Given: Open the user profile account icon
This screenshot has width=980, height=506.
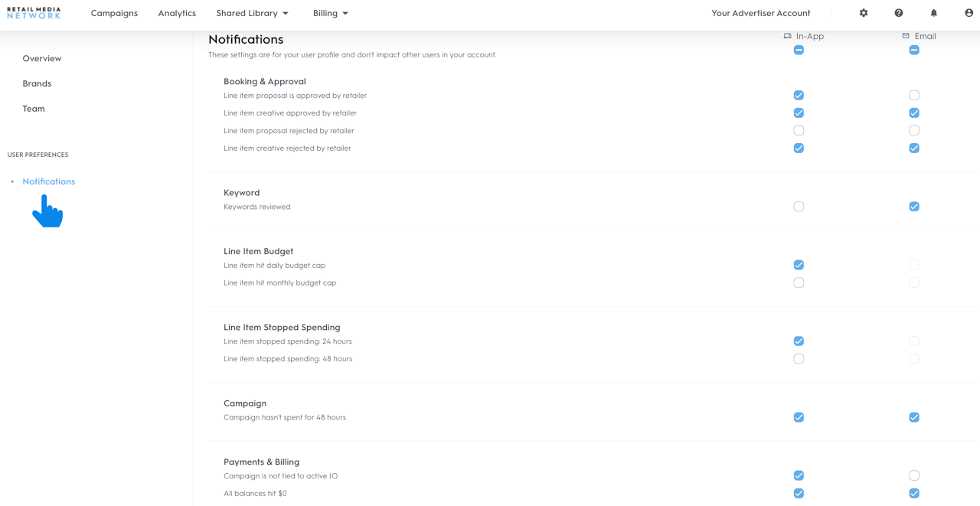Looking at the screenshot, I should click(x=969, y=13).
